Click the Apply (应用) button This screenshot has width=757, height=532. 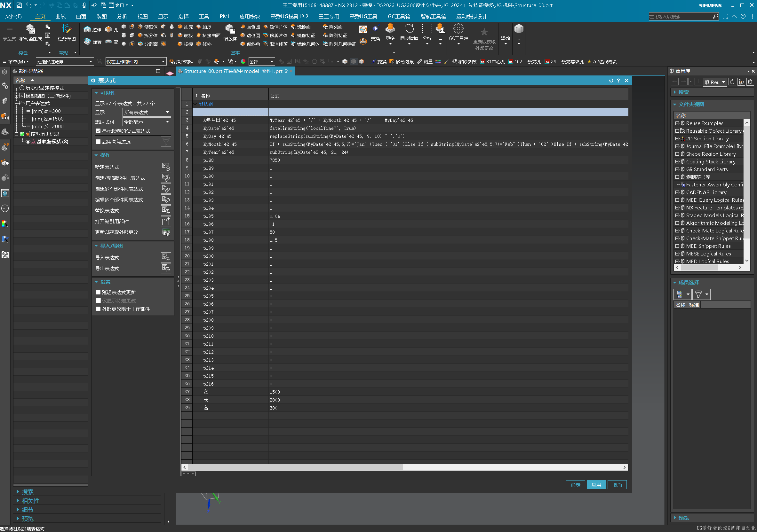tap(596, 485)
